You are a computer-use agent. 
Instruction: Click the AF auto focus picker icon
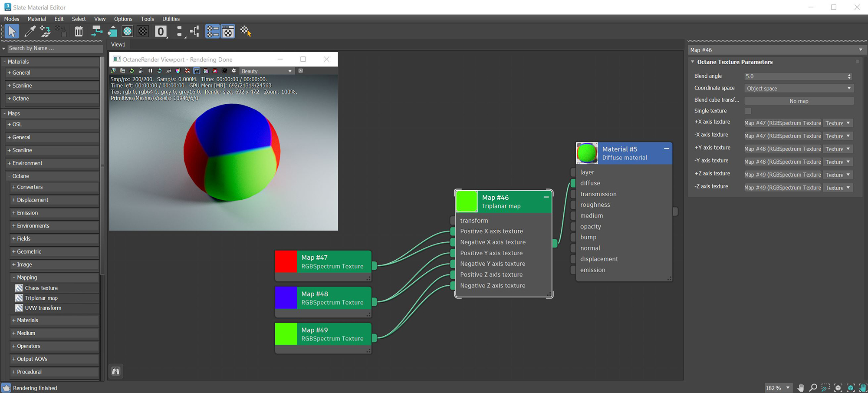(169, 71)
